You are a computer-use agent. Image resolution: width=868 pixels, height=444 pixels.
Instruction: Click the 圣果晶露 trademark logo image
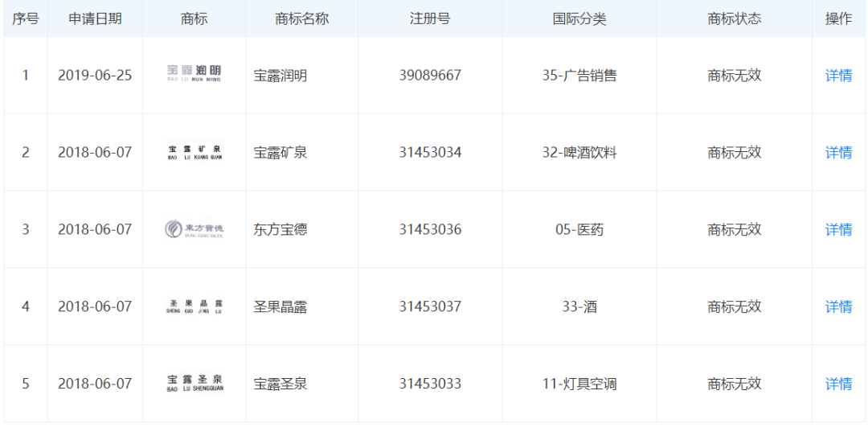pos(194,306)
